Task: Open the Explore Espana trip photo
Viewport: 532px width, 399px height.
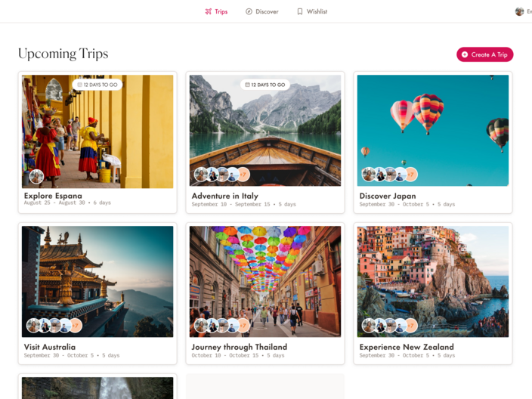Action: coord(97,131)
